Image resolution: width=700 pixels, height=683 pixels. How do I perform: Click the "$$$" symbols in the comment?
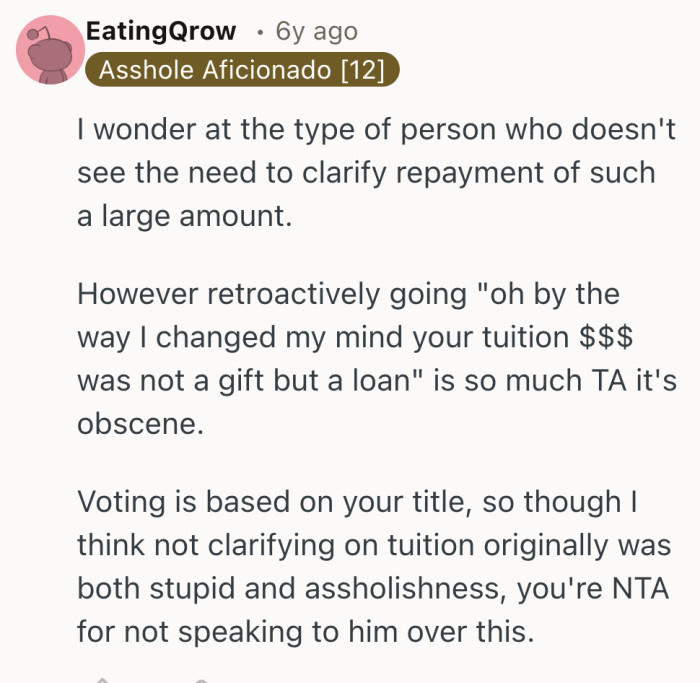(606, 337)
